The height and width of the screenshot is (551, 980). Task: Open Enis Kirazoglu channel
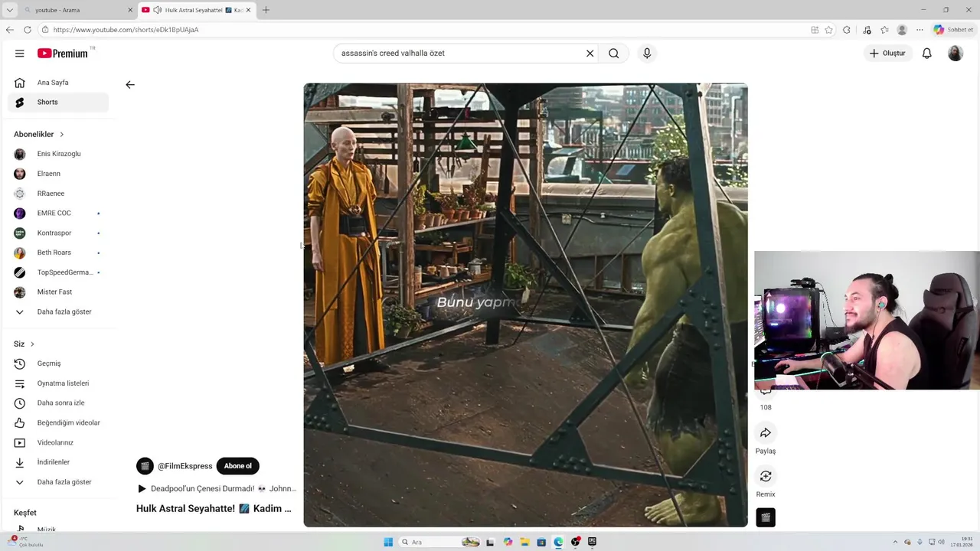[x=58, y=154]
